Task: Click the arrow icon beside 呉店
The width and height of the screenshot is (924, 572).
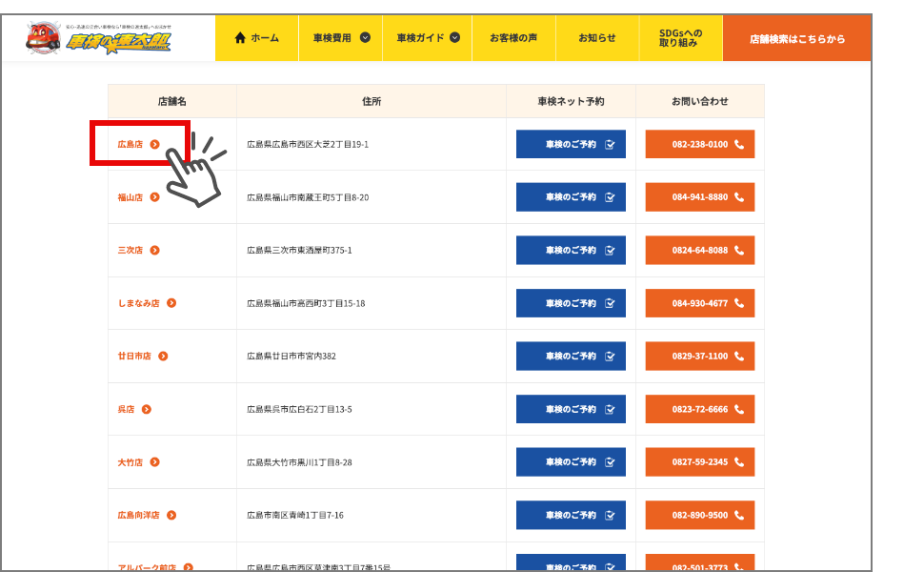Action: (x=147, y=410)
